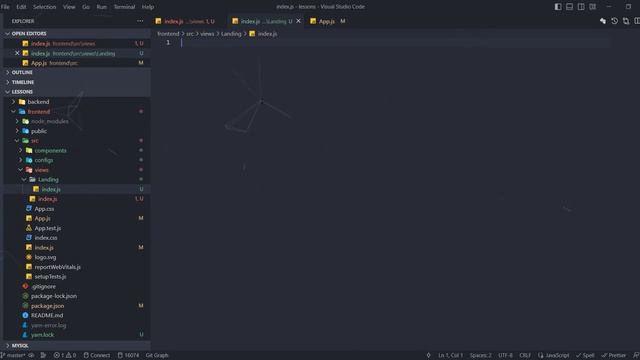Screen dimensions: 640x360
Task: Open App.css in the file tree
Action: click(77, 209)
